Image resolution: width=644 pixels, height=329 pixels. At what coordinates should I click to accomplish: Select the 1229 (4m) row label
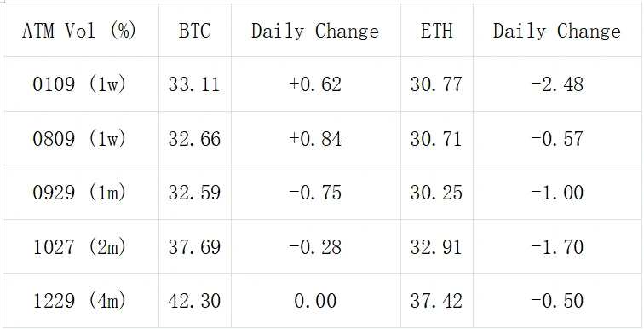(81, 301)
